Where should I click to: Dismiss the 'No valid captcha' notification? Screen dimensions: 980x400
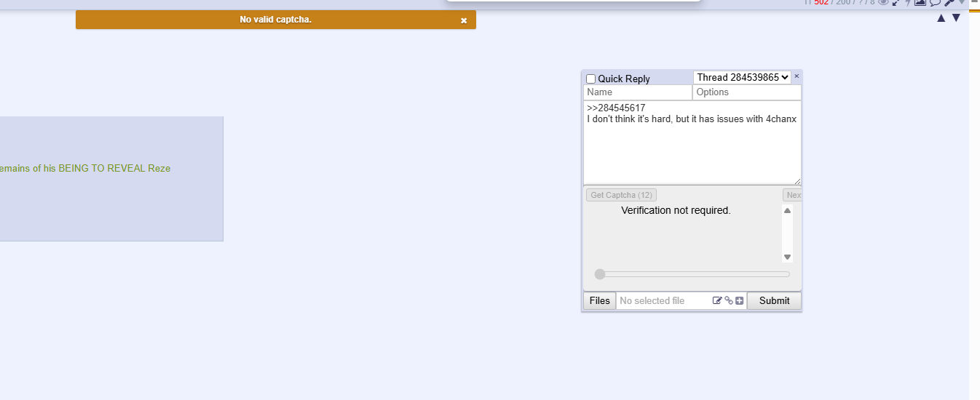[464, 20]
